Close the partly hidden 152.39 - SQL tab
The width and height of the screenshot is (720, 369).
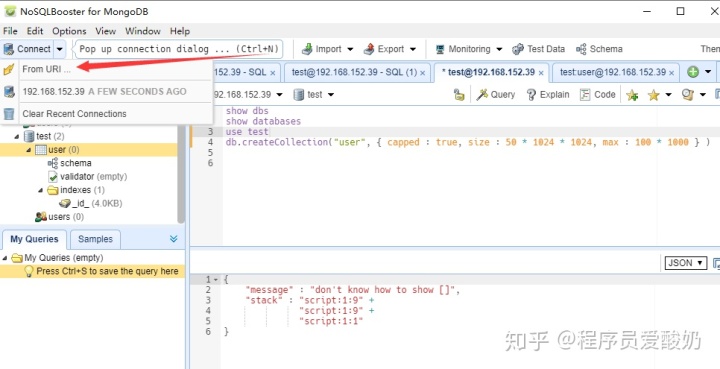pos(272,73)
